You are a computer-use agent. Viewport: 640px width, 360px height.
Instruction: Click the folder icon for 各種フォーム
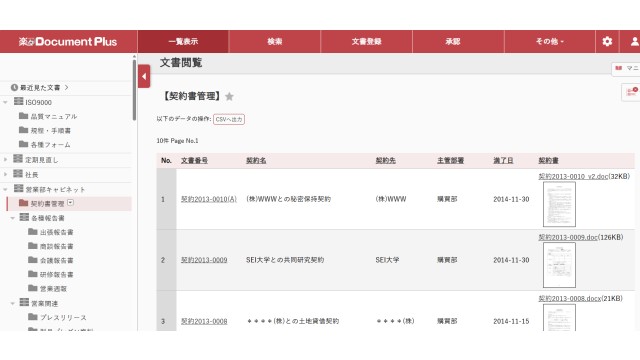24,144
